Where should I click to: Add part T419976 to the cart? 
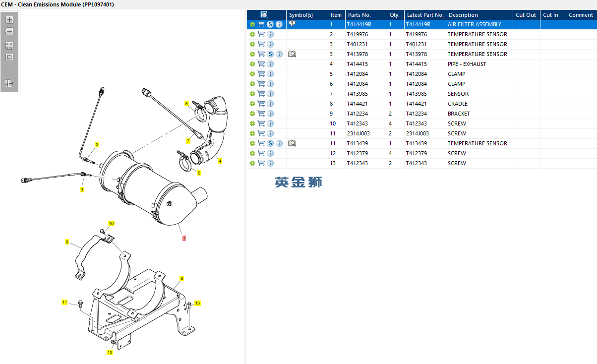point(261,34)
